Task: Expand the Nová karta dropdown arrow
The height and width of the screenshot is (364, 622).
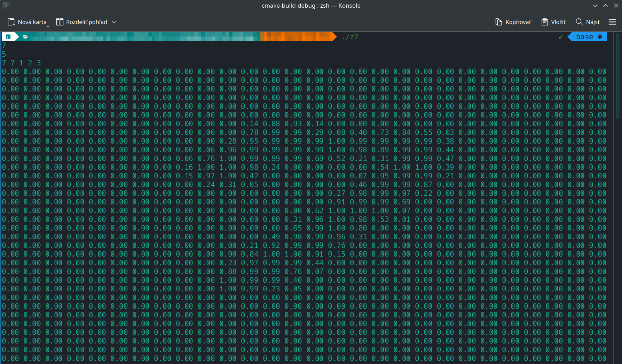Action: [48, 26]
